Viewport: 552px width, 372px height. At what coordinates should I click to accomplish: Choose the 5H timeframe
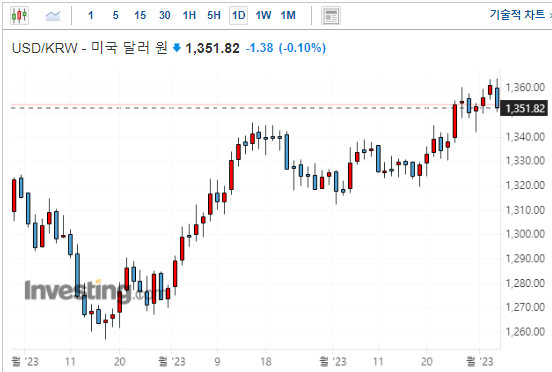214,15
